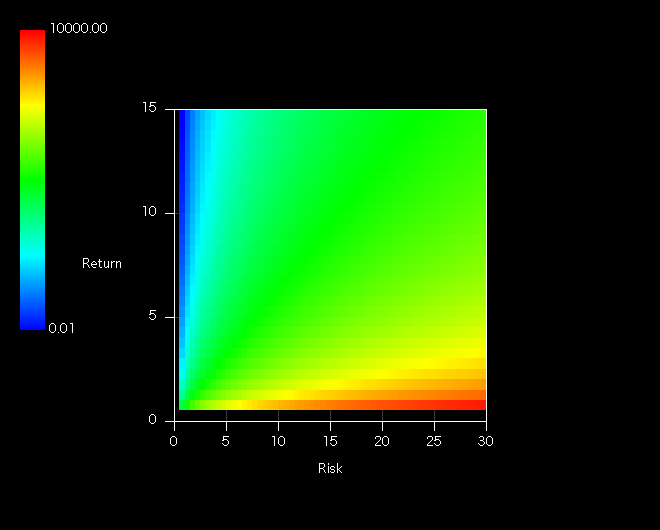Click the x-axis tick label 25
Viewport: 660px width, 530px height.
(x=434, y=441)
